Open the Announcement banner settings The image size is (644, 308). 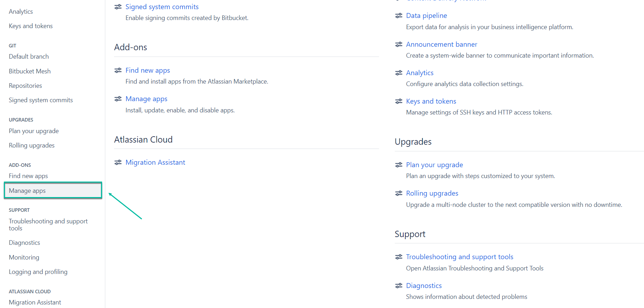click(x=441, y=44)
